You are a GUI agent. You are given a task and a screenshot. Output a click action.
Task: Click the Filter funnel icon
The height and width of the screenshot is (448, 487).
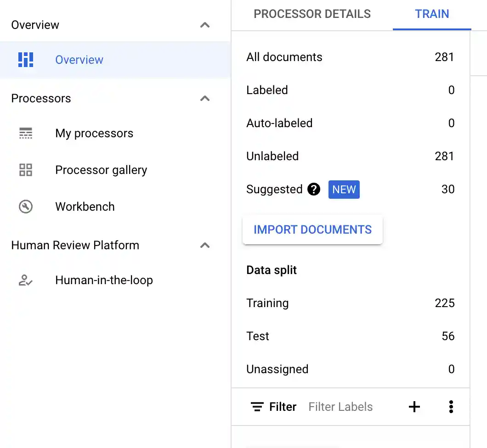click(257, 407)
